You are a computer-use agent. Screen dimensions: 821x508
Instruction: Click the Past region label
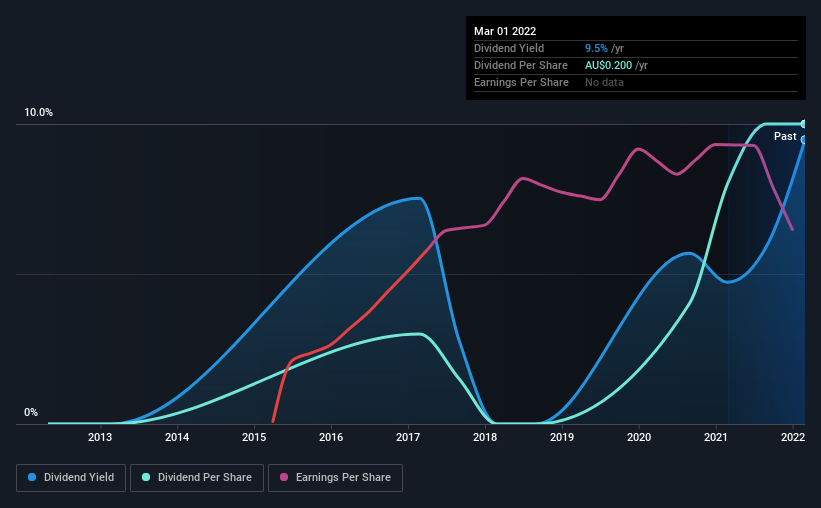[x=785, y=137]
